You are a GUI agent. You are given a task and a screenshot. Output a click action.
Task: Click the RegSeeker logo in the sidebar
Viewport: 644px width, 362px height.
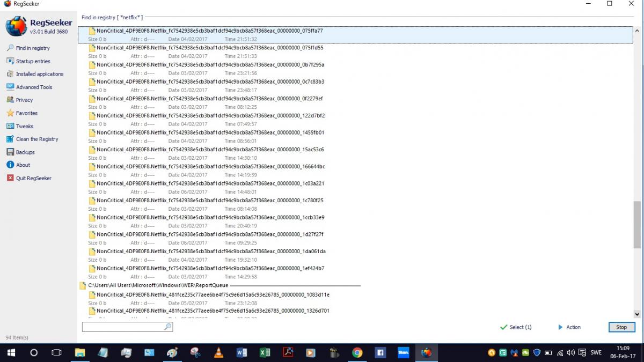16,26
